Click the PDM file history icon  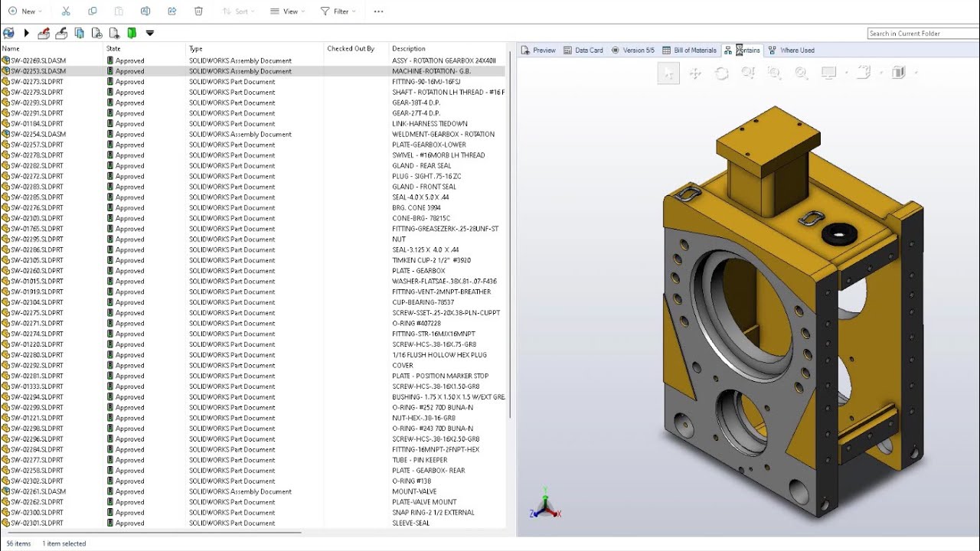[x=96, y=33]
